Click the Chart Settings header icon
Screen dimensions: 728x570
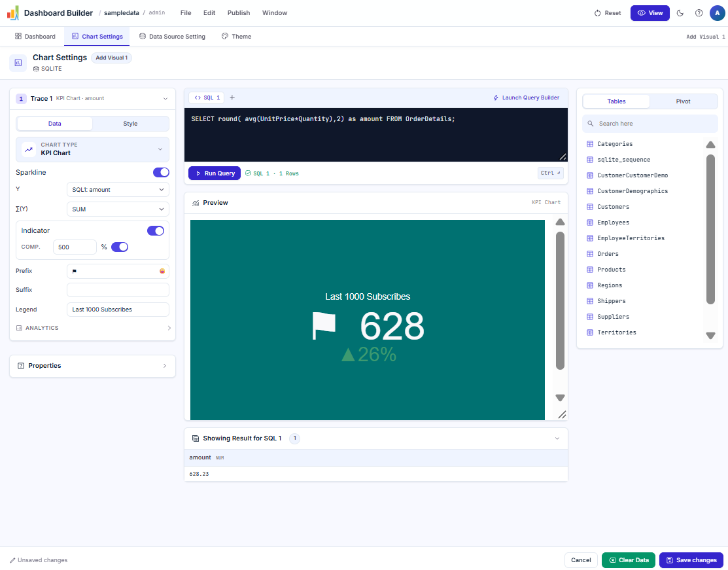18,63
